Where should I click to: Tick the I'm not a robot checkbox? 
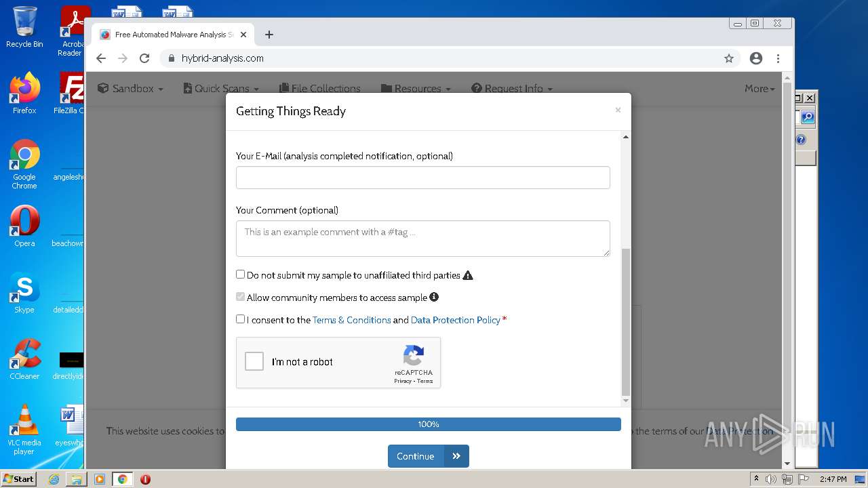(254, 361)
